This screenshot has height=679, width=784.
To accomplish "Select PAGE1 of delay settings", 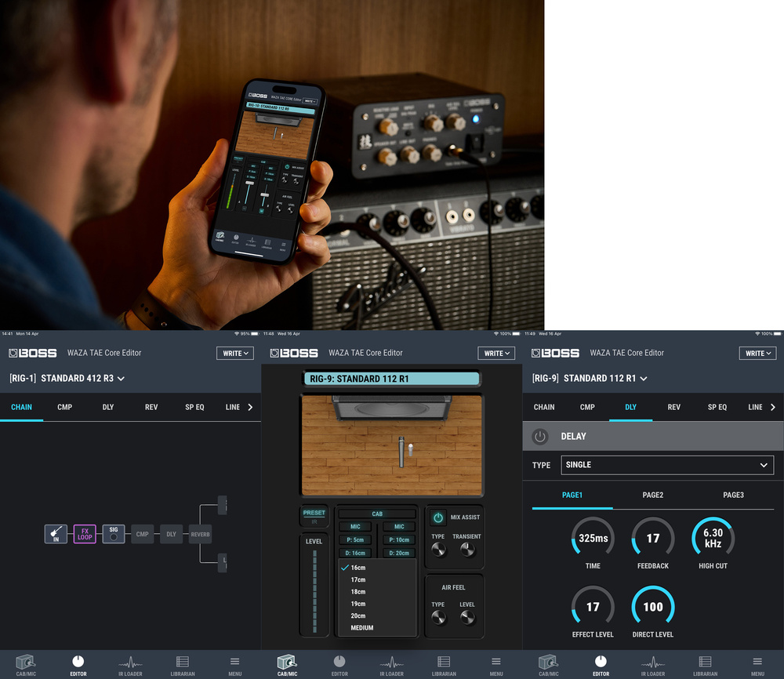I will [x=572, y=495].
